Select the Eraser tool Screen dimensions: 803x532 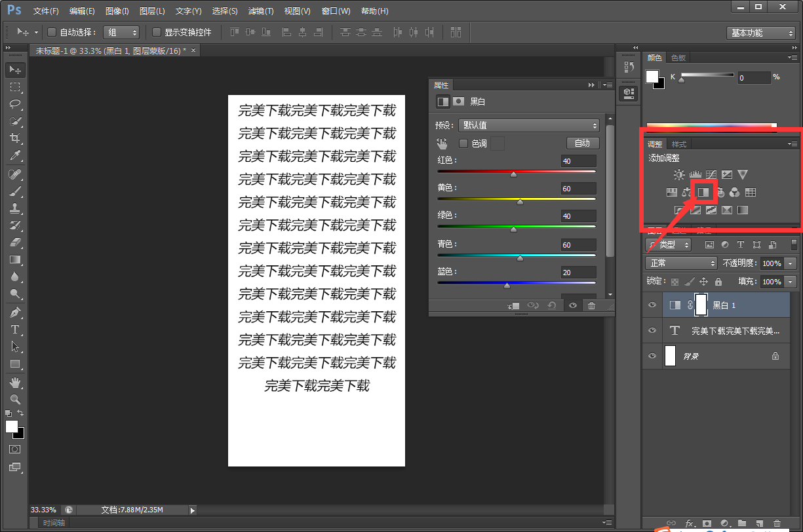[x=15, y=242]
